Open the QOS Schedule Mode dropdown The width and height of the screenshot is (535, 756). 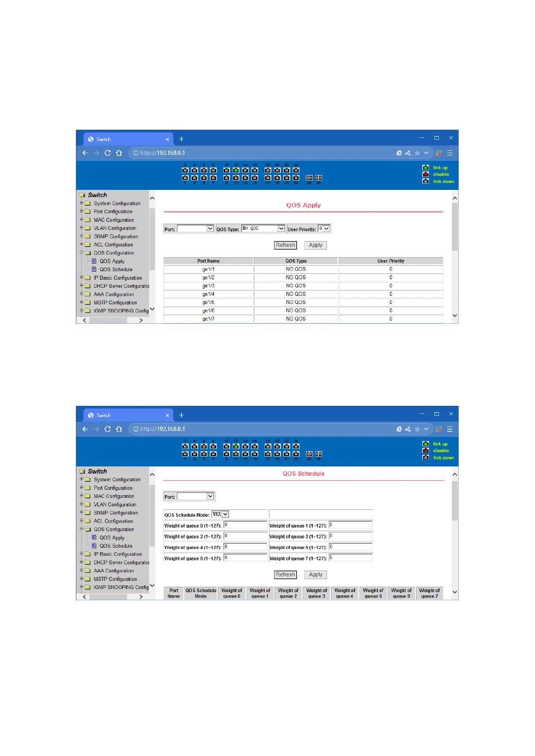click(x=220, y=514)
